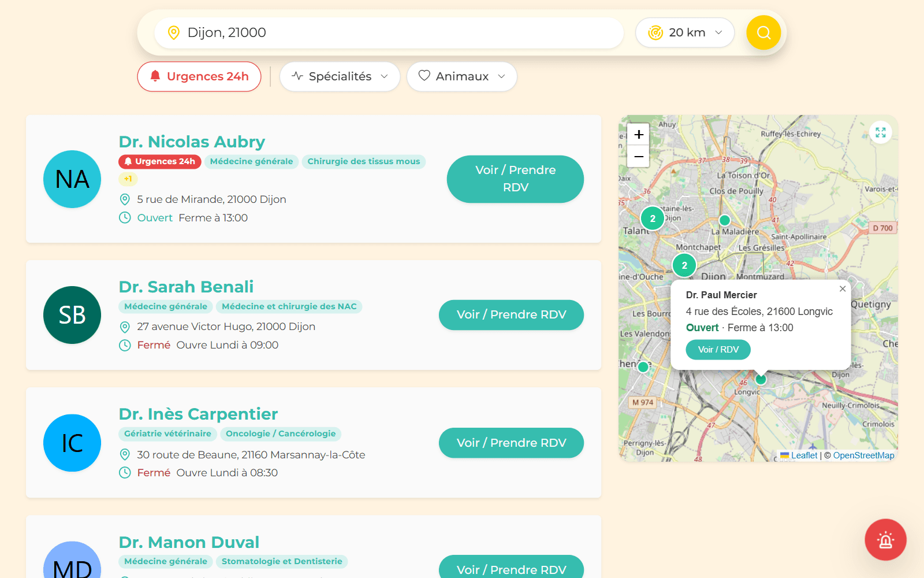Zoom out on the map
924x578 pixels.
638,157
